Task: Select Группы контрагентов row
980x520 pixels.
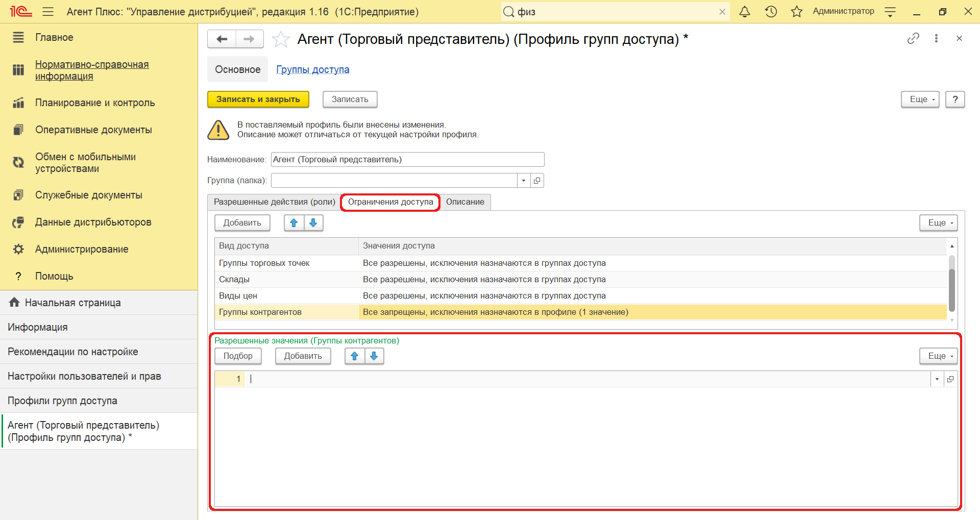Action: tap(581, 312)
